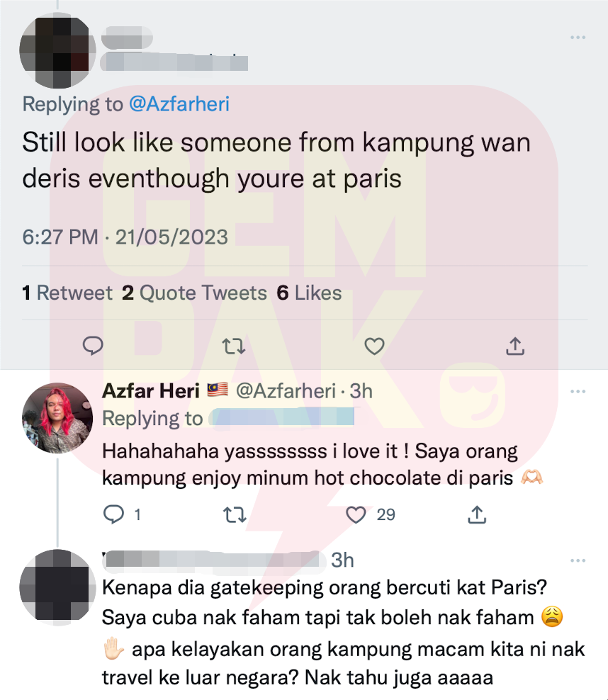Open the @Azfarheri mention link
608x700 pixels.
coord(179,104)
